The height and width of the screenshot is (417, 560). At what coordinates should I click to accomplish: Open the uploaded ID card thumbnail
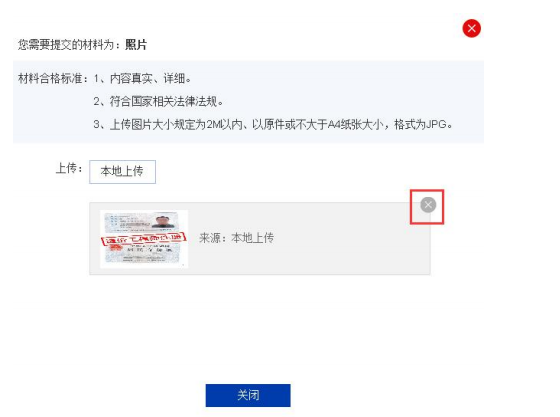coord(144,238)
